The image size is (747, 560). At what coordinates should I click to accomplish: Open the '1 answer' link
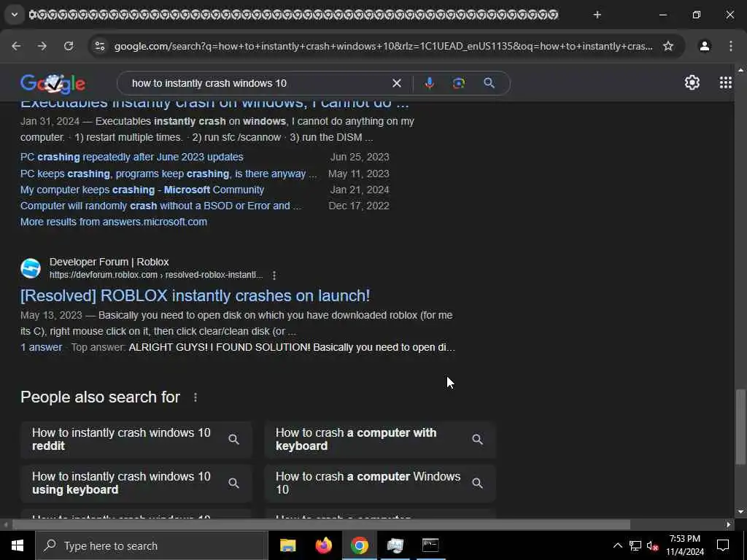pyautogui.click(x=41, y=347)
